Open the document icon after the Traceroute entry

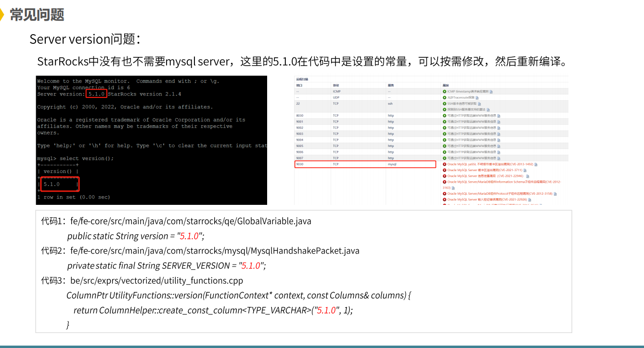(477, 98)
